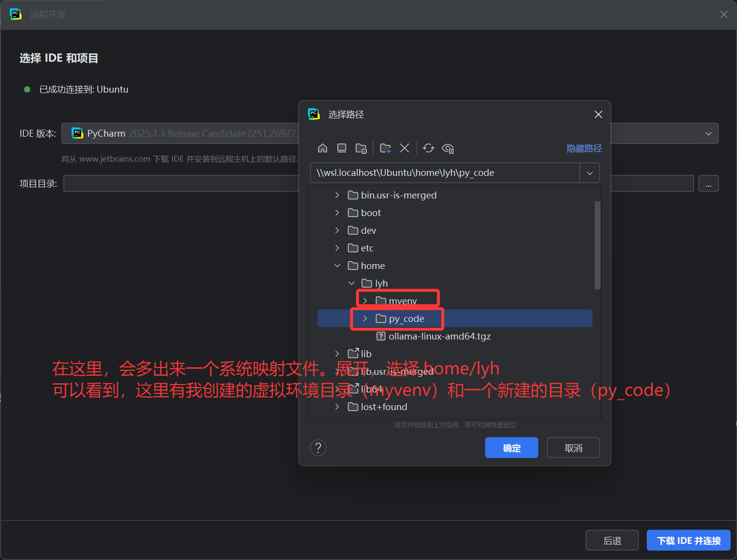Delete selected folder using the X toolbar icon
The image size is (737, 560).
coord(405,148)
